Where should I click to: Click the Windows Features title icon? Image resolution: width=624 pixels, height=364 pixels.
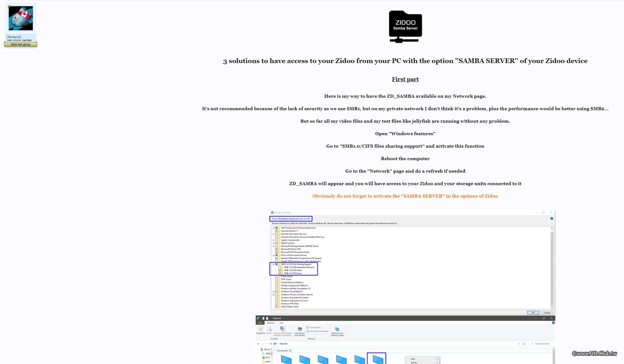pos(272,213)
